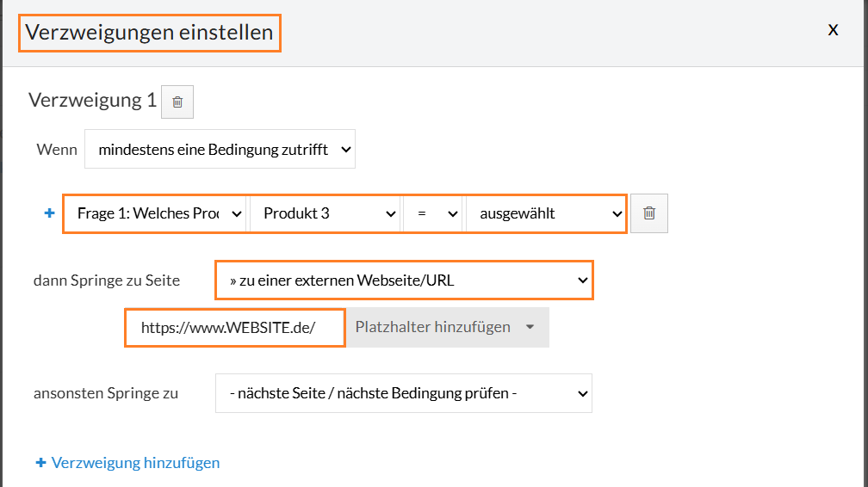Click the Platzhalter hinzufügen button

coord(433,327)
